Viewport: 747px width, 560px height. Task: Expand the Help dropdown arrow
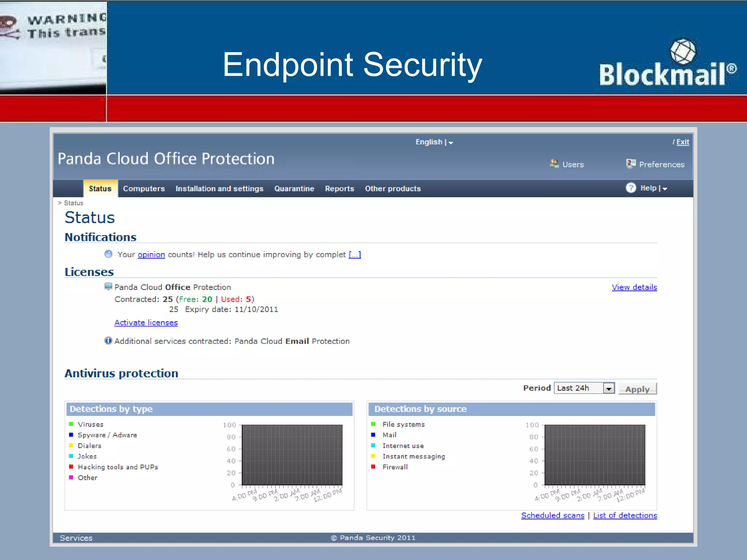coord(665,189)
